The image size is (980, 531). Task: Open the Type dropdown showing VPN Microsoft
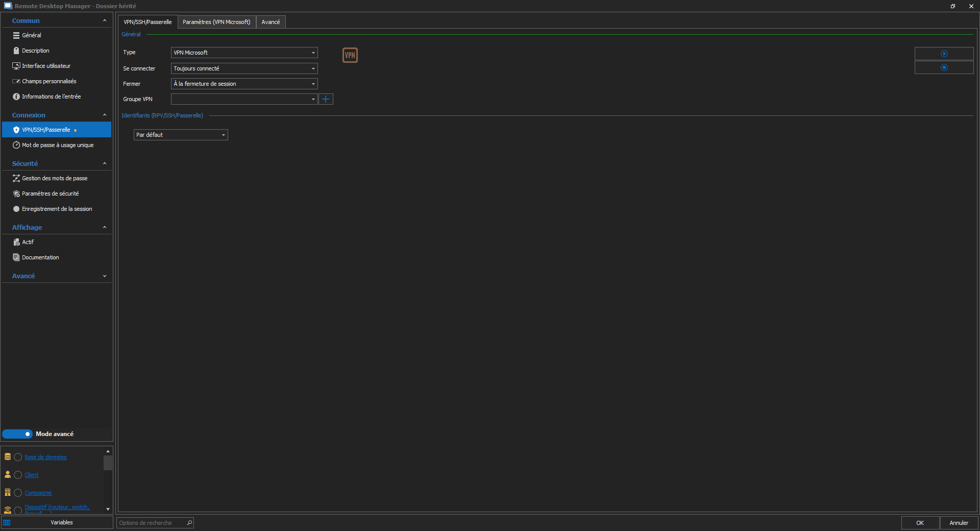tap(244, 53)
